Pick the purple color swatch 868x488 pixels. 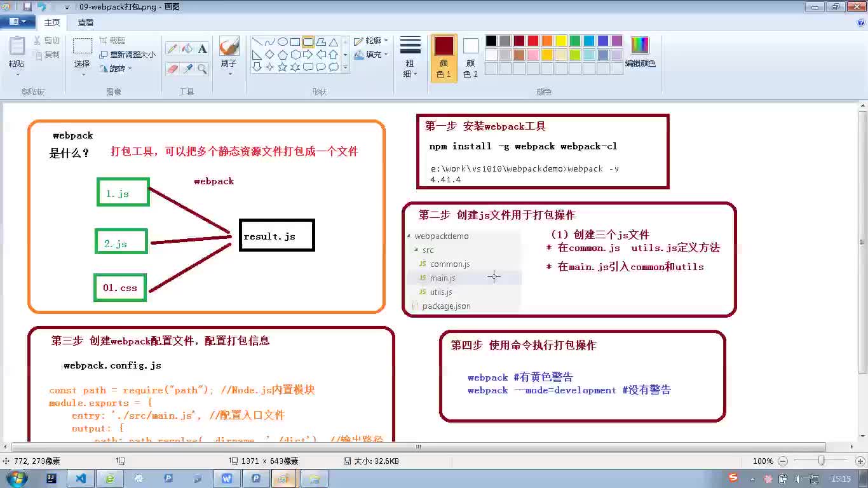[x=617, y=41]
